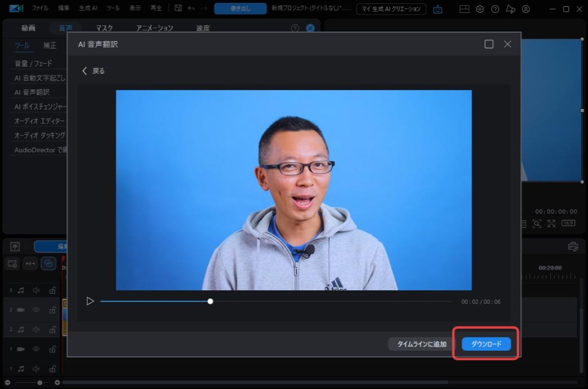This screenshot has width=588, height=389.
Task: Open the 16:9 aspect ratio dropdown
Action: (x=569, y=223)
